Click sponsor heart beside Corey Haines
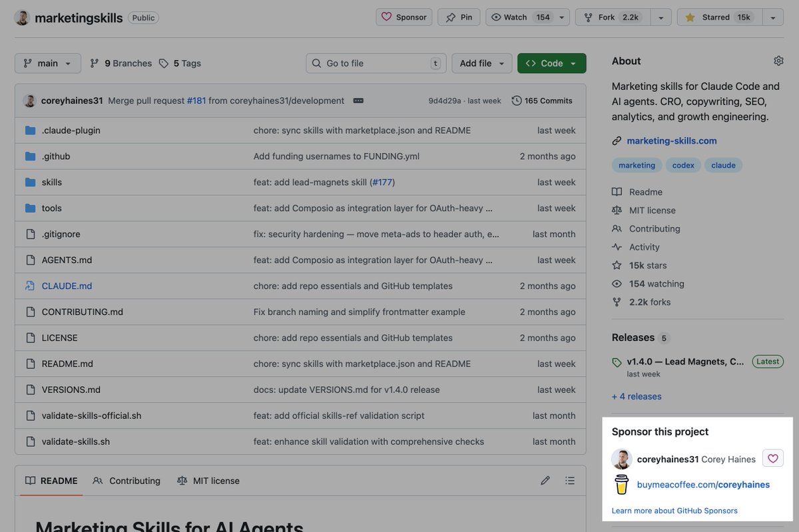799x532 pixels. [773, 458]
